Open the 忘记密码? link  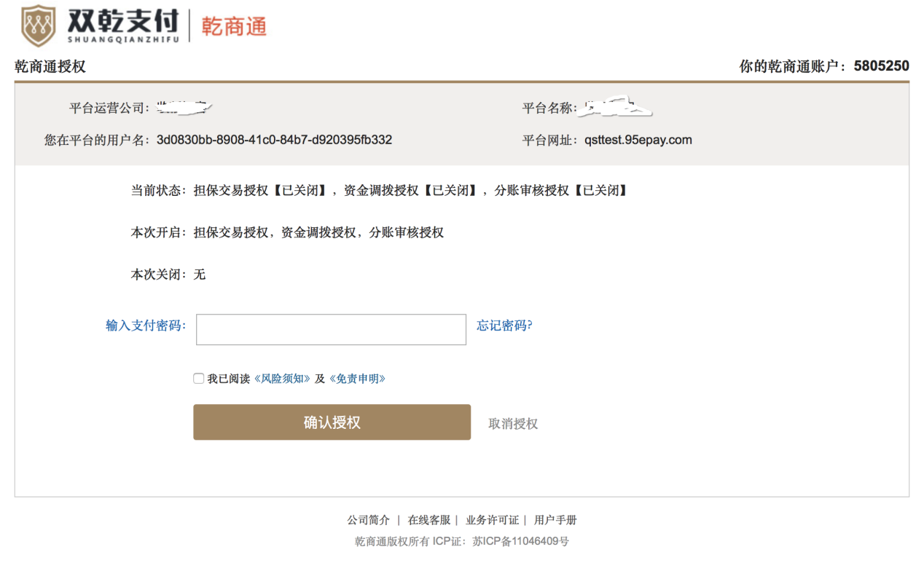505,326
